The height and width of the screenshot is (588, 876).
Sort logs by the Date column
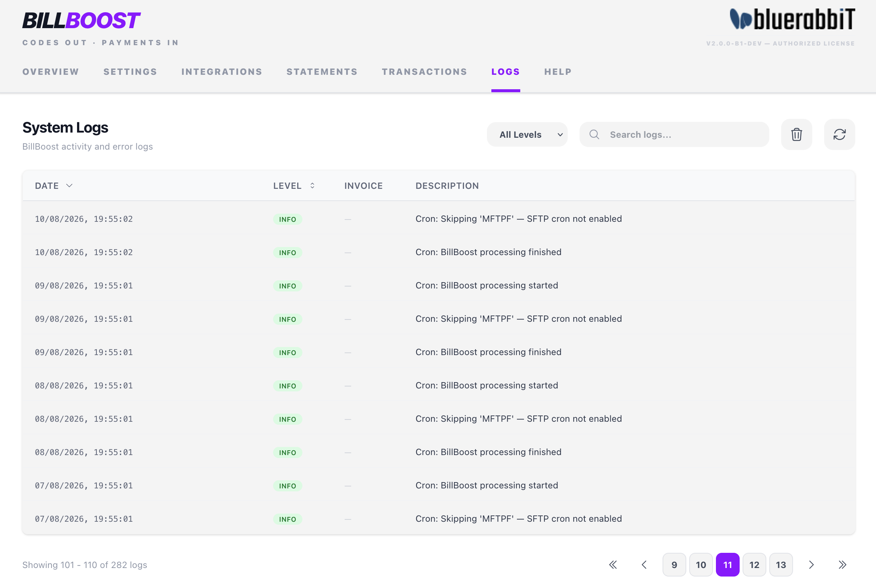click(x=54, y=186)
